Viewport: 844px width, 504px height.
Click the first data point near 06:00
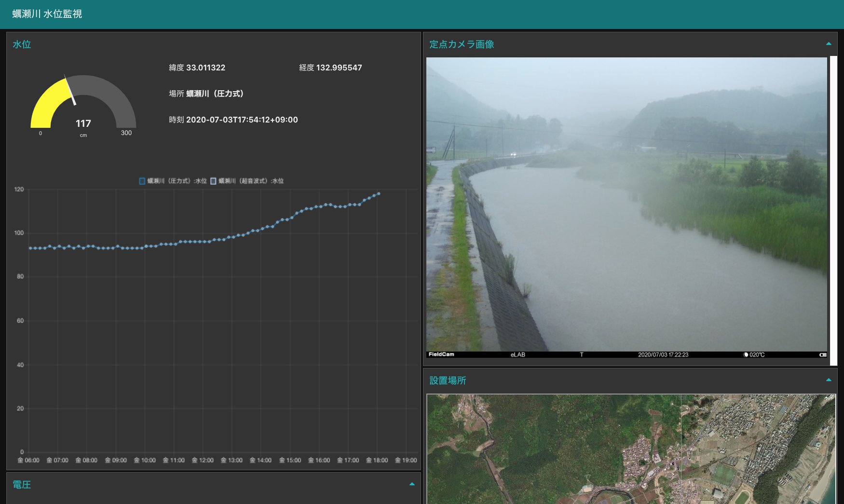click(30, 248)
